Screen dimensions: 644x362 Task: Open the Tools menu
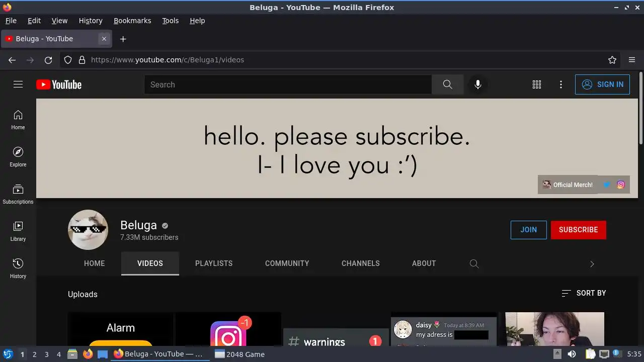coord(170,21)
